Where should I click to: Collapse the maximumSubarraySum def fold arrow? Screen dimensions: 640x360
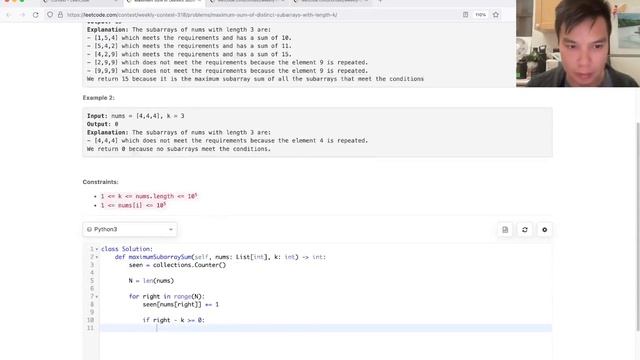point(97,257)
